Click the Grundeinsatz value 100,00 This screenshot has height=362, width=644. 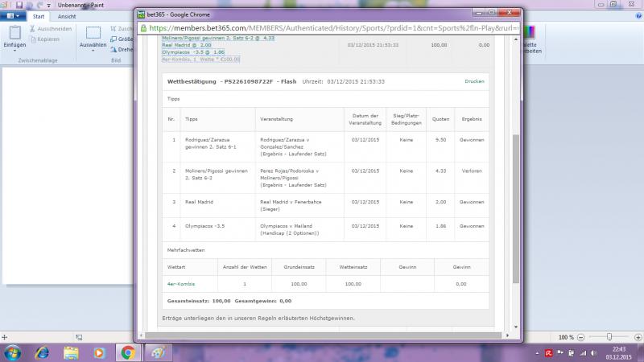coord(299,284)
